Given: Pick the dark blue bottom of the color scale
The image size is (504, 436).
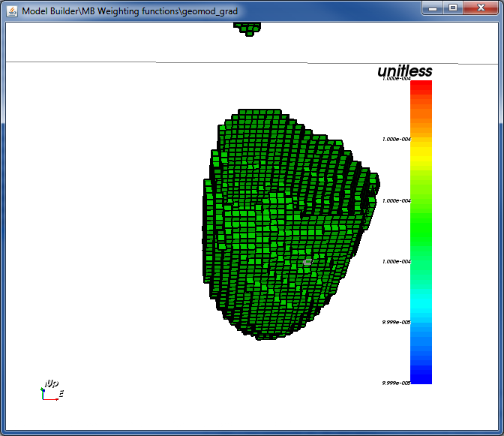Looking at the screenshot, I should pos(421,377).
